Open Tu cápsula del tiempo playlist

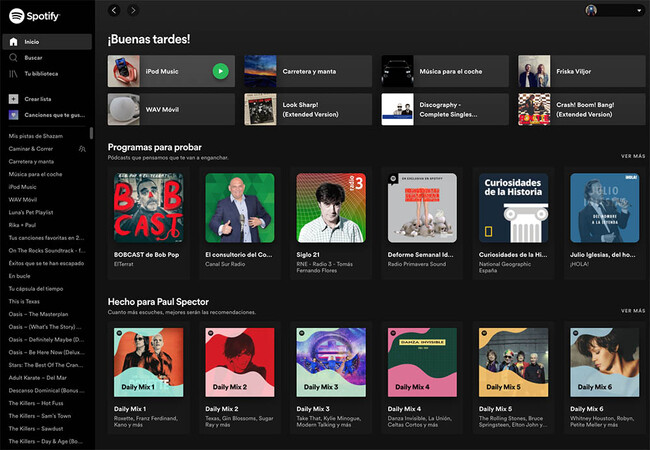click(x=36, y=289)
